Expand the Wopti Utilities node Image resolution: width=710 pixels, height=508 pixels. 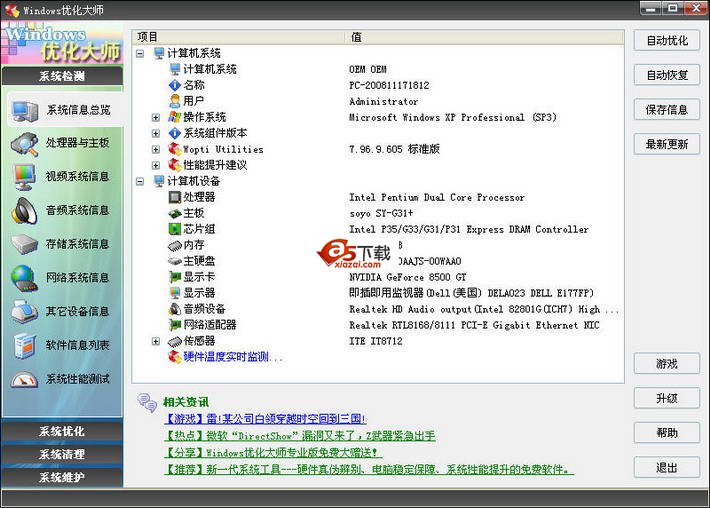[156, 149]
